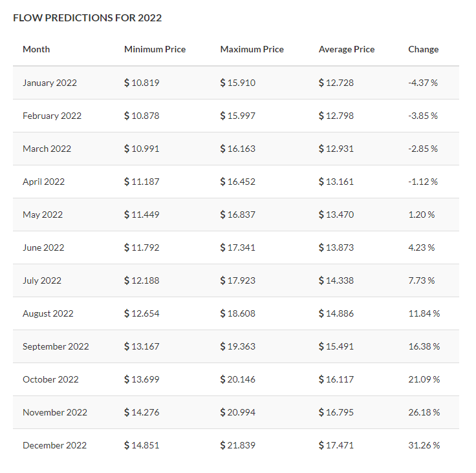
Task: Click the Minimum Price column header
Action: (x=155, y=49)
